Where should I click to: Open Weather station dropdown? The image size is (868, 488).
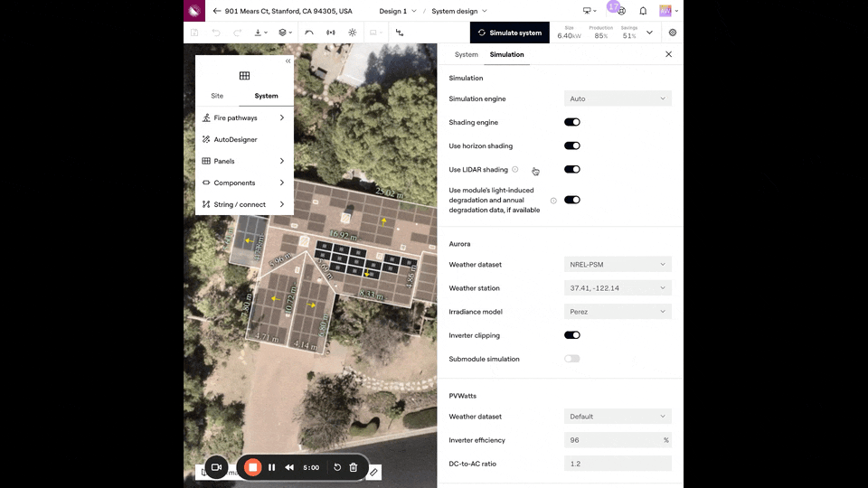click(x=618, y=287)
